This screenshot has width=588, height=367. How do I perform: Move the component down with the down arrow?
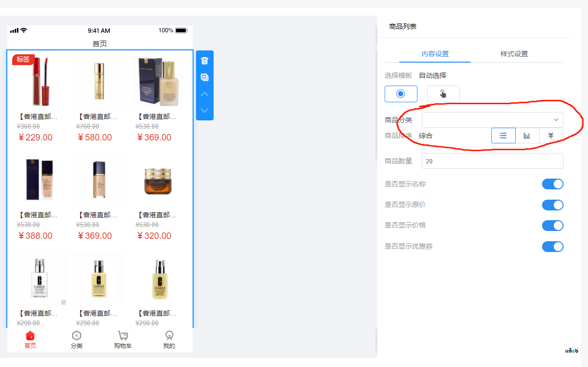click(x=205, y=111)
